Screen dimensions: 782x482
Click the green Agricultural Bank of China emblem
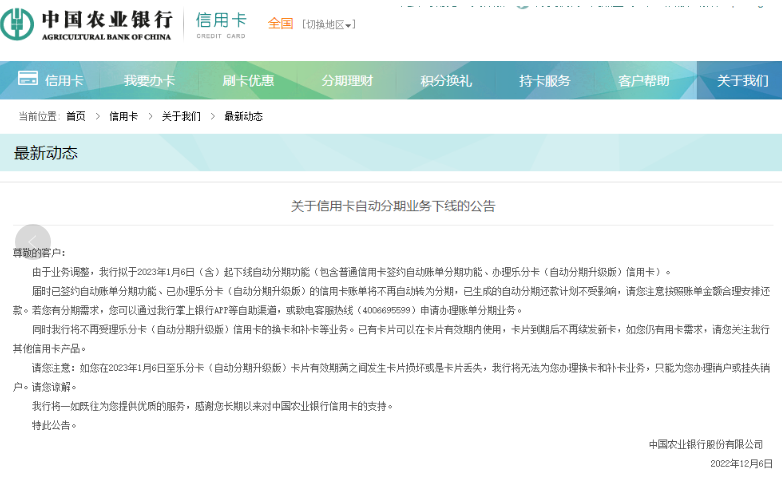click(22, 24)
